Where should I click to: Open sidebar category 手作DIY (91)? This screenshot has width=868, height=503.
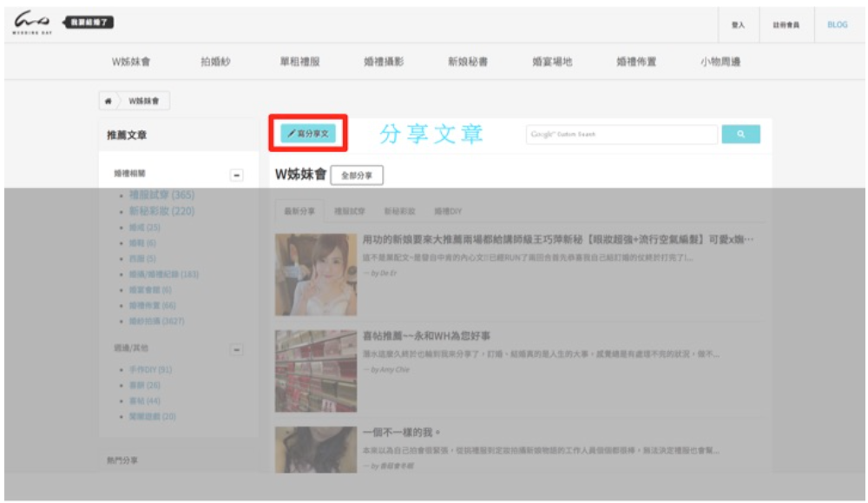[x=150, y=369]
